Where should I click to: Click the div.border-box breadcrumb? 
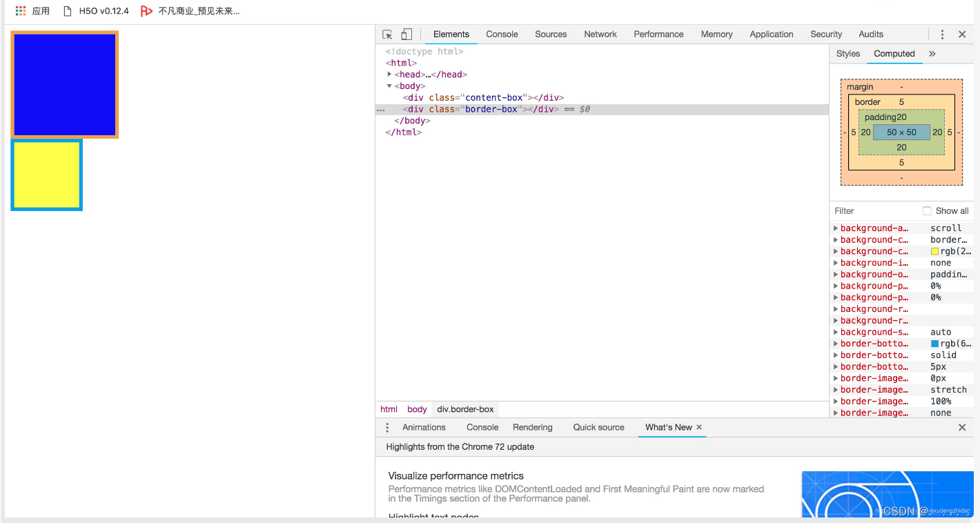pos(465,409)
